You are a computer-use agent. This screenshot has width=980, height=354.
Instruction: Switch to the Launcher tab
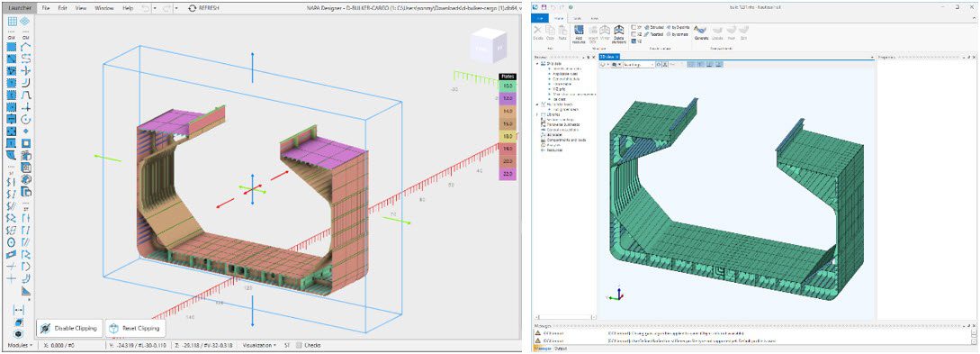click(x=20, y=8)
